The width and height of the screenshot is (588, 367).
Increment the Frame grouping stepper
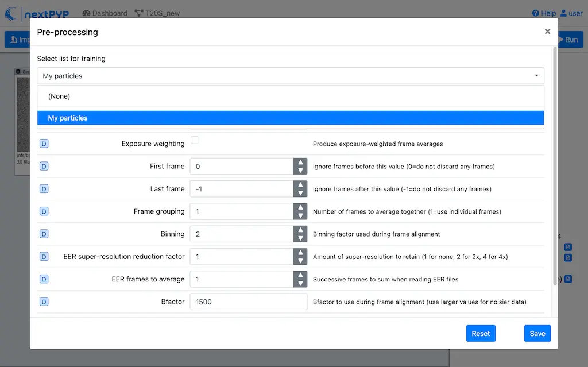[300, 207]
